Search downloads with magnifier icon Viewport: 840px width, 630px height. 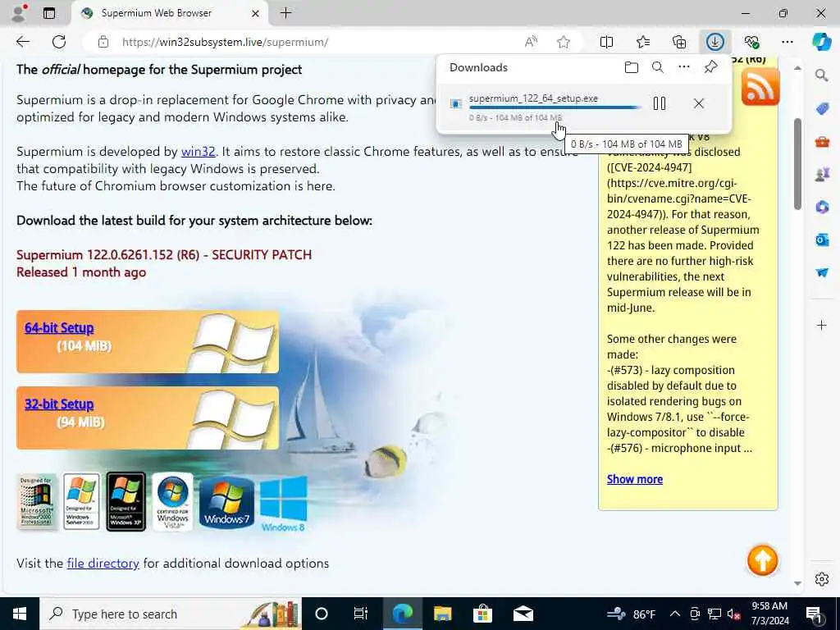tap(658, 67)
